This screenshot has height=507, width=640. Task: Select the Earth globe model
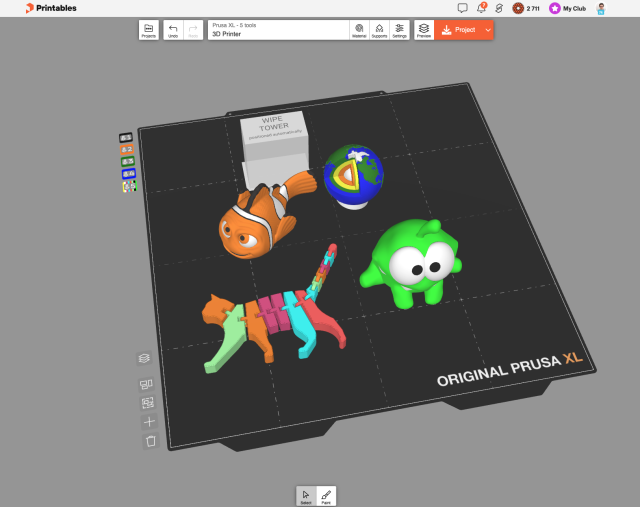(x=353, y=176)
